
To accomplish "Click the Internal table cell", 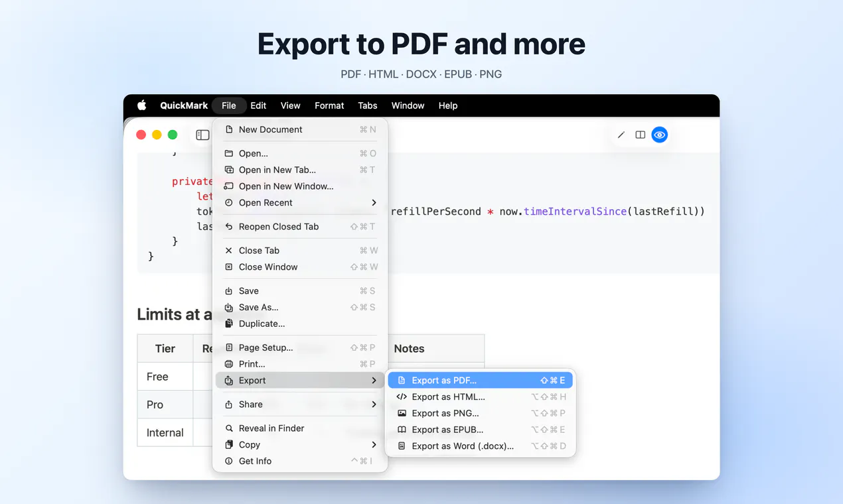I will 165,432.
